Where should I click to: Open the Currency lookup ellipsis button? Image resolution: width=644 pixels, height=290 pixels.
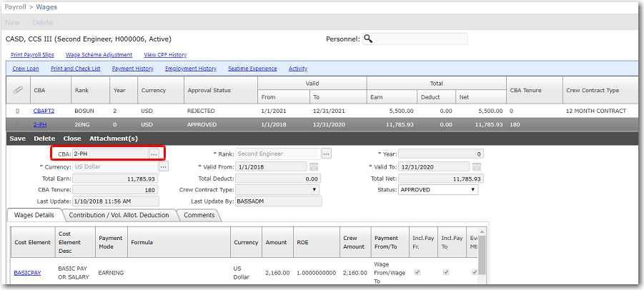pos(164,166)
